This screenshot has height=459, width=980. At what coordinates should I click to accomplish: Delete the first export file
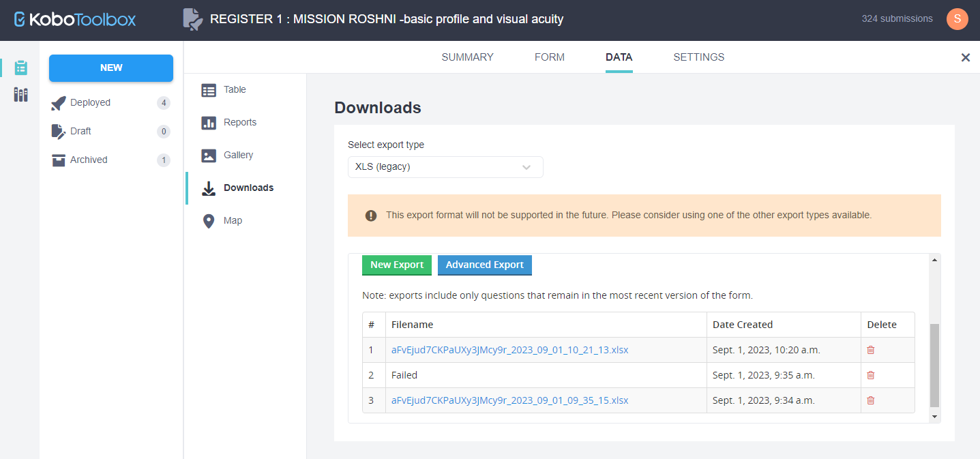(870, 350)
